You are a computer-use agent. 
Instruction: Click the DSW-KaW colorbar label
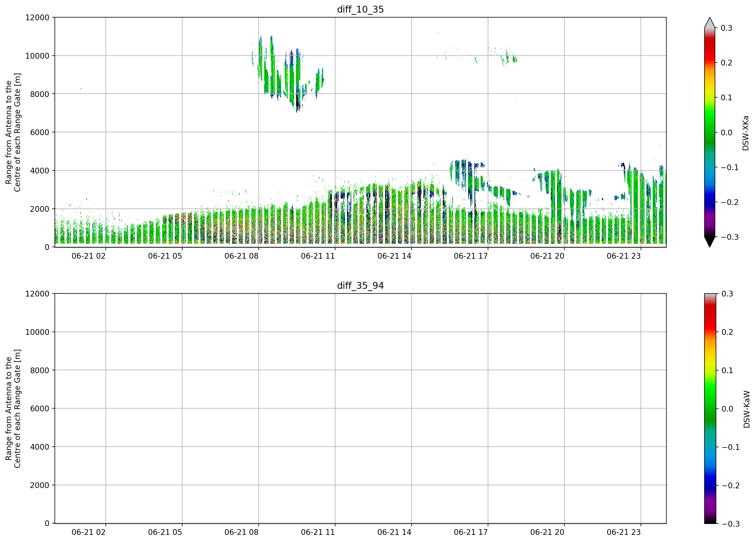[x=746, y=409]
